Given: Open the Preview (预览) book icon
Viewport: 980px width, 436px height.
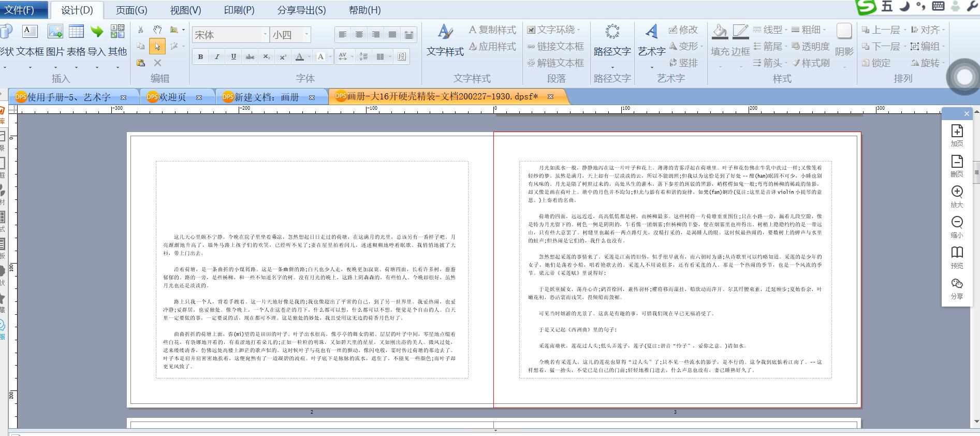Looking at the screenshot, I should (x=957, y=253).
